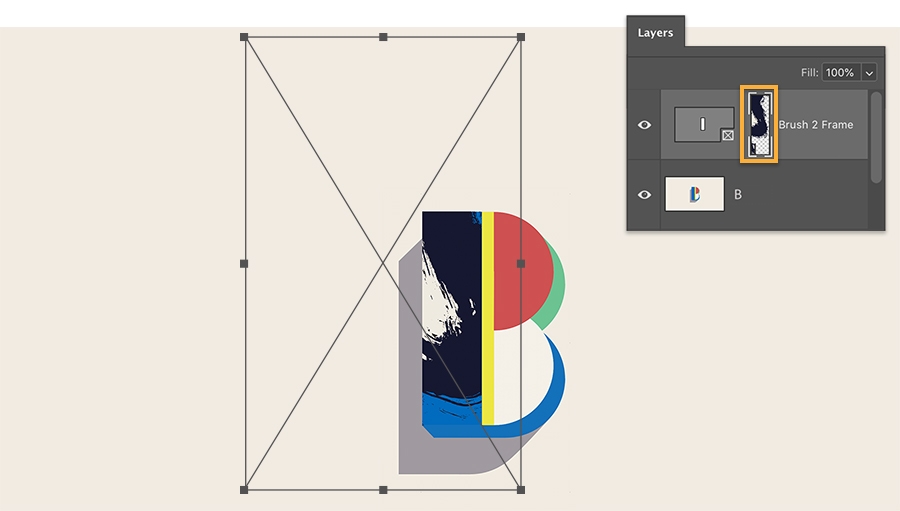Click the top-left frame transform handle
Image resolution: width=900 pixels, height=511 pixels.
coord(244,37)
